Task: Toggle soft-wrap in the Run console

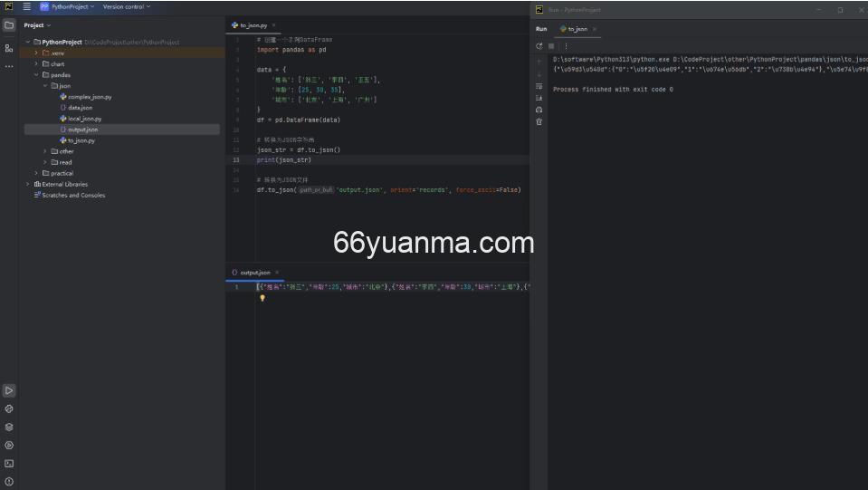Action: [539, 86]
